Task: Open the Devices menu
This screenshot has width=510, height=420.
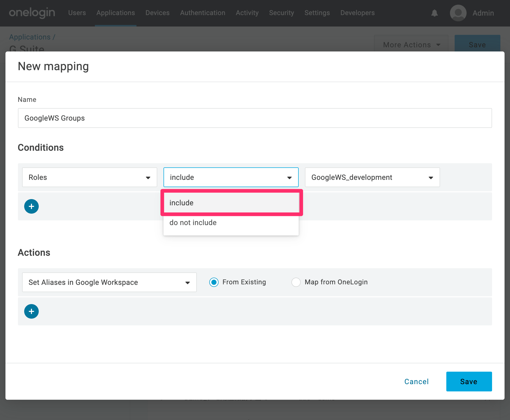Action: (x=158, y=13)
